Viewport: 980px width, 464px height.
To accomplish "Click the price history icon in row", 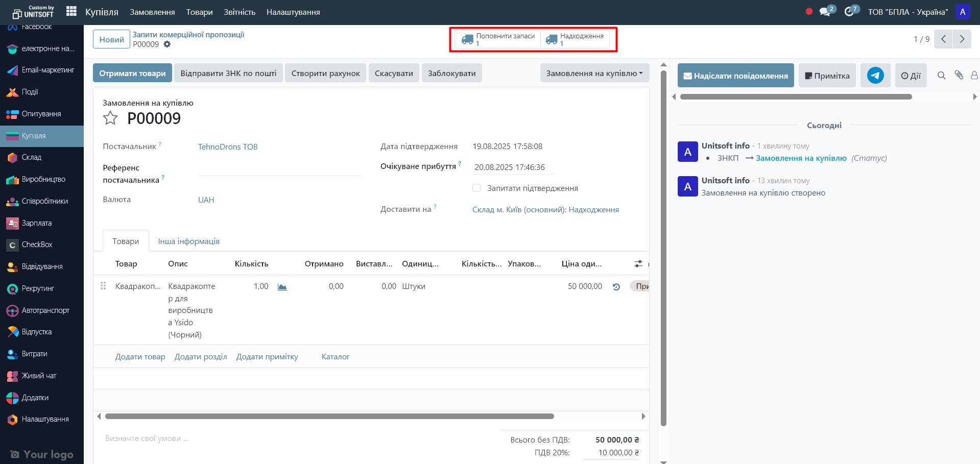I will point(616,287).
